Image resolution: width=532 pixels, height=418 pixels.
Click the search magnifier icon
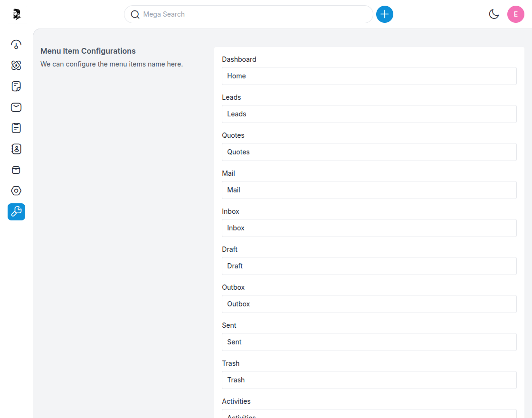(135, 14)
